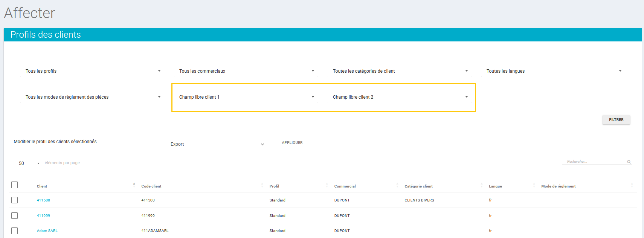Screen dimensions: 644x238
Task: Sort table by Catégorie client column
Action: click(418, 186)
